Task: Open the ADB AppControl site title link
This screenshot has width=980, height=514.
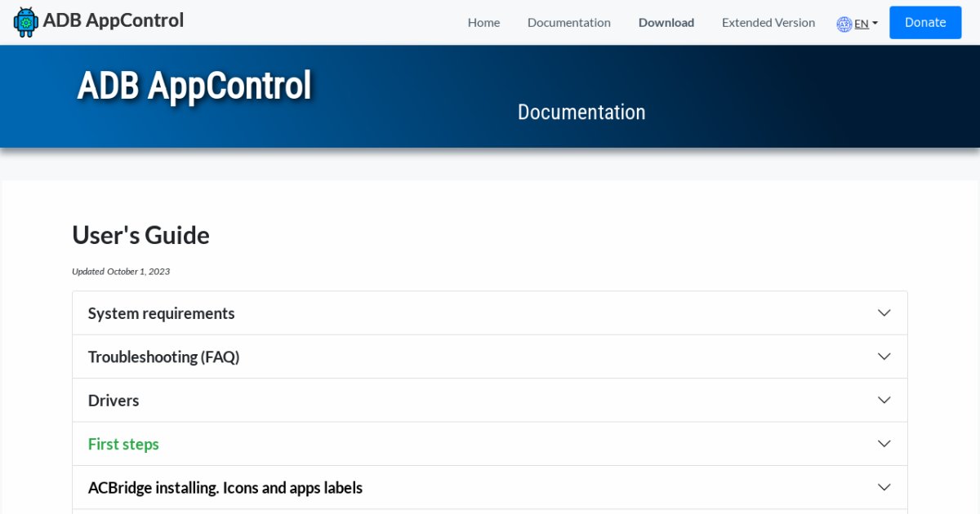Action: pos(114,20)
